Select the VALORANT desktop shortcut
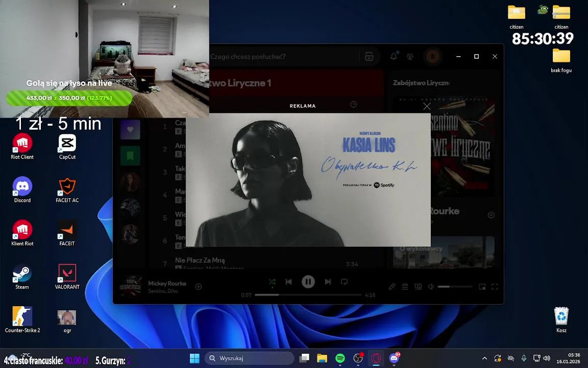The height and width of the screenshot is (368, 588). click(x=67, y=277)
